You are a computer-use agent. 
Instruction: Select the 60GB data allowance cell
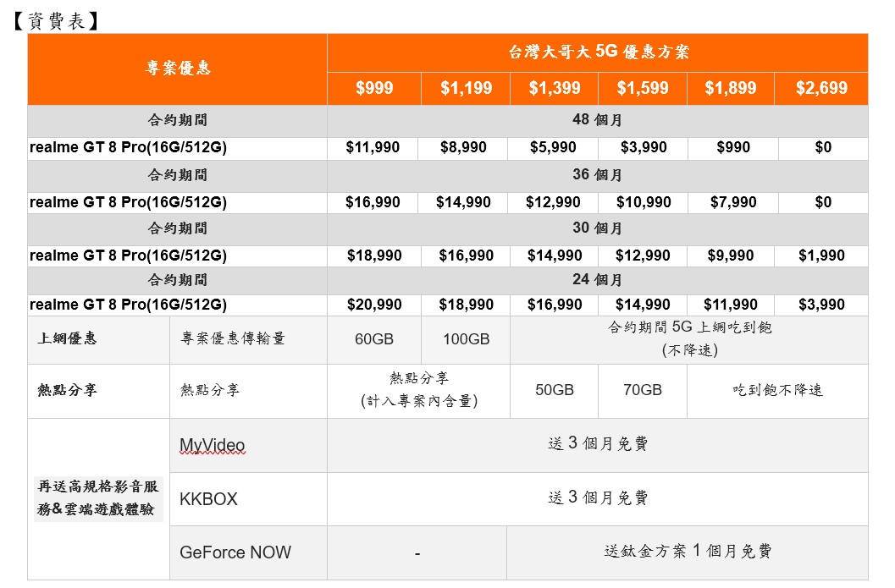tap(374, 339)
